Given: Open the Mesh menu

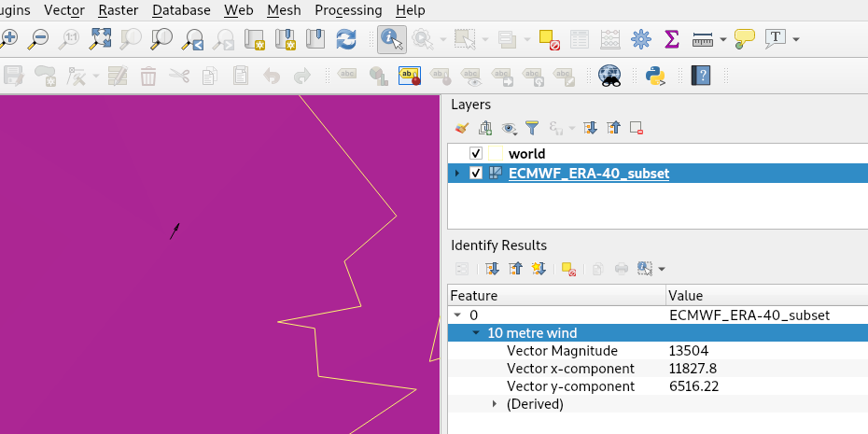Looking at the screenshot, I should (x=284, y=10).
